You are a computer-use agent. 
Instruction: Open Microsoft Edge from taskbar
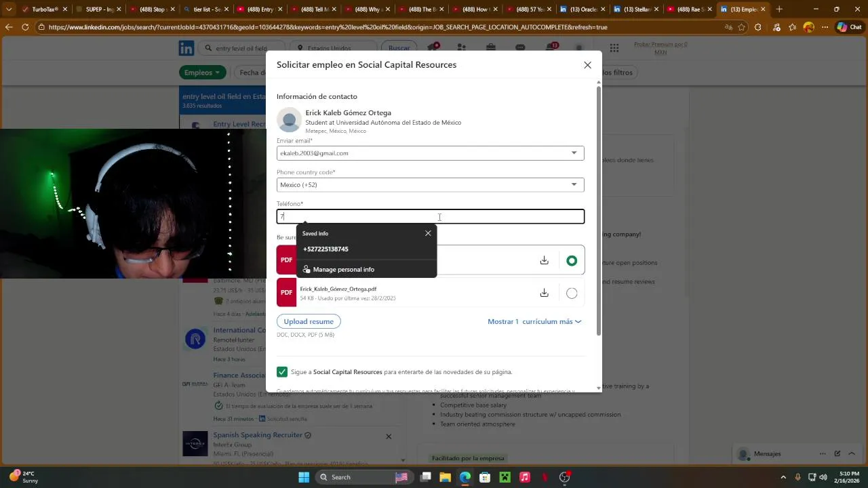(465, 477)
